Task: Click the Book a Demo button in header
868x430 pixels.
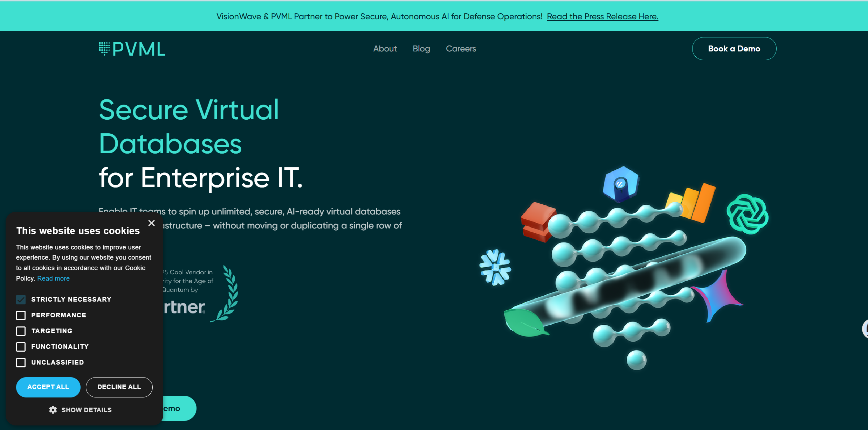Action: (734, 49)
